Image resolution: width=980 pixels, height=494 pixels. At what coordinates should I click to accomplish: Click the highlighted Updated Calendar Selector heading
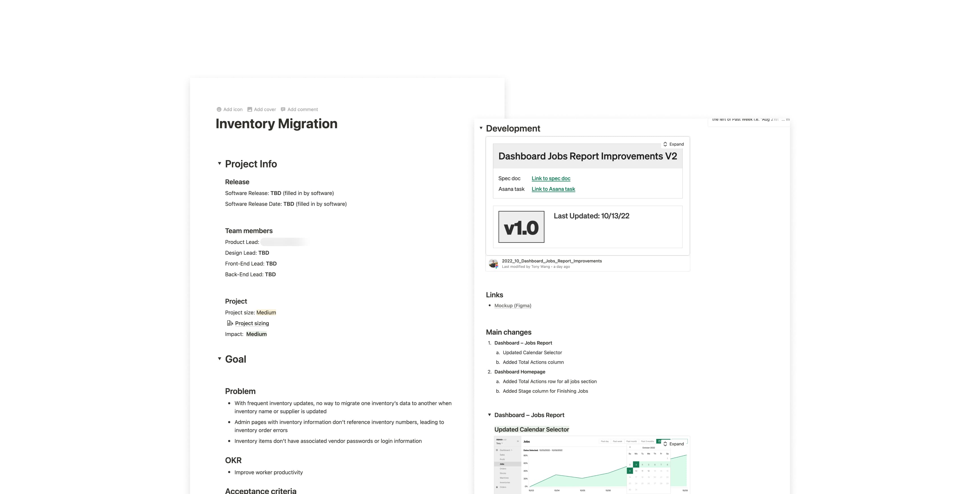coord(531,429)
